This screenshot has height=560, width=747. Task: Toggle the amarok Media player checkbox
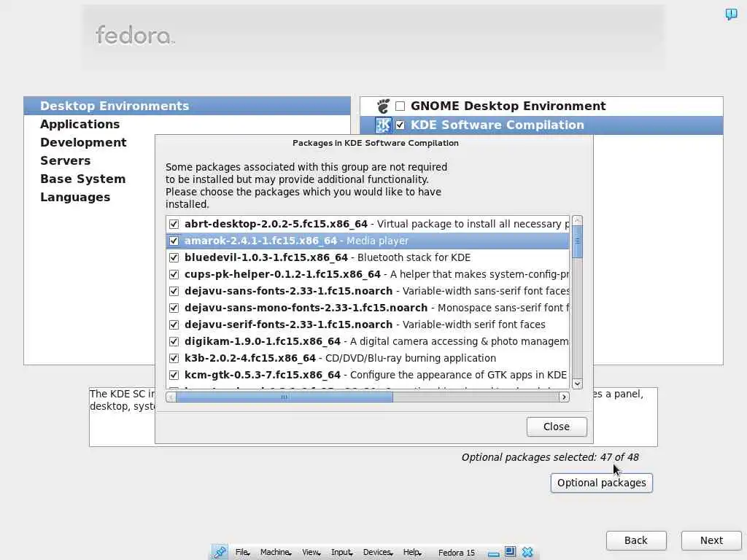coord(174,241)
